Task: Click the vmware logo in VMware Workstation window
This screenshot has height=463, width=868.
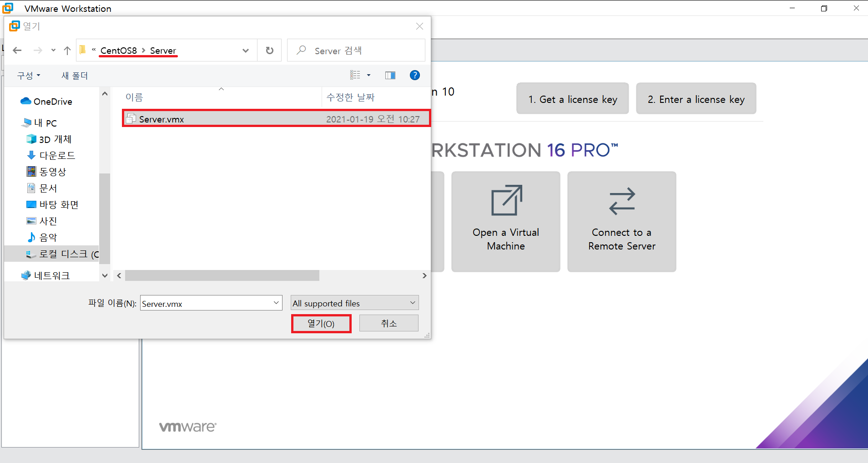Action: click(187, 427)
